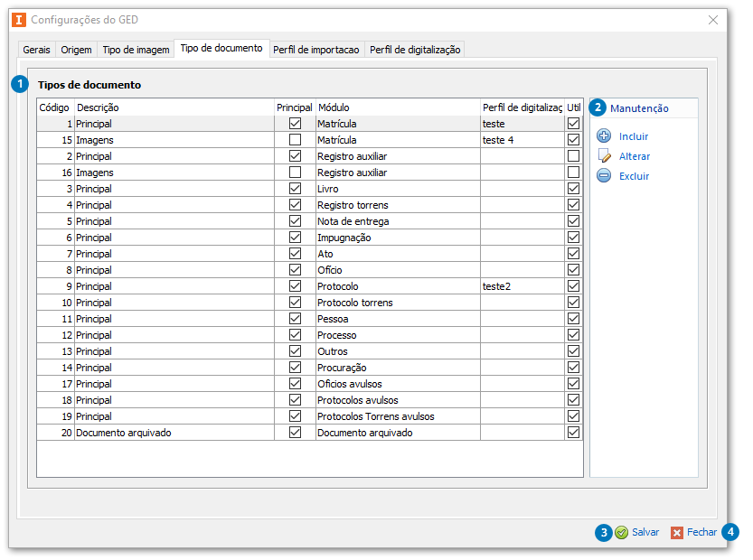Select the teste 4 digitization profile cell
The image size is (753, 560).
pos(522,140)
